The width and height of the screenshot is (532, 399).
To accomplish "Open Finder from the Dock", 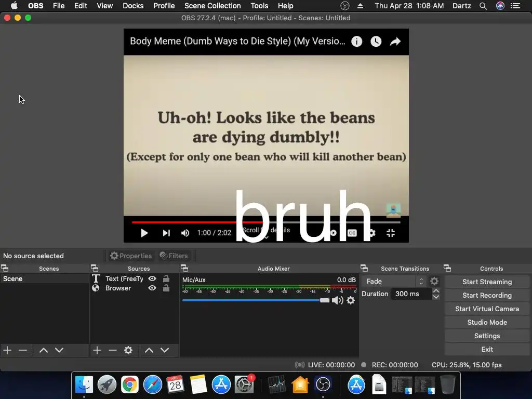I will (84, 385).
